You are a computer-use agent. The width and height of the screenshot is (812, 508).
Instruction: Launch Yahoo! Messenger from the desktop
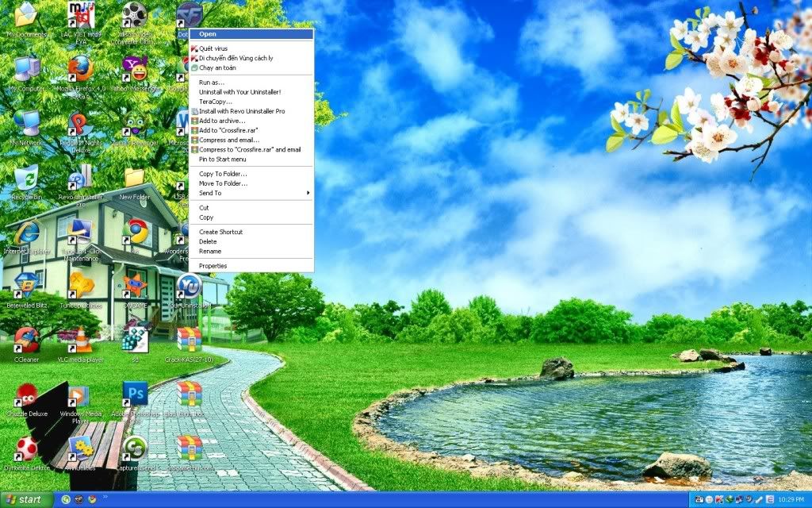[135, 70]
